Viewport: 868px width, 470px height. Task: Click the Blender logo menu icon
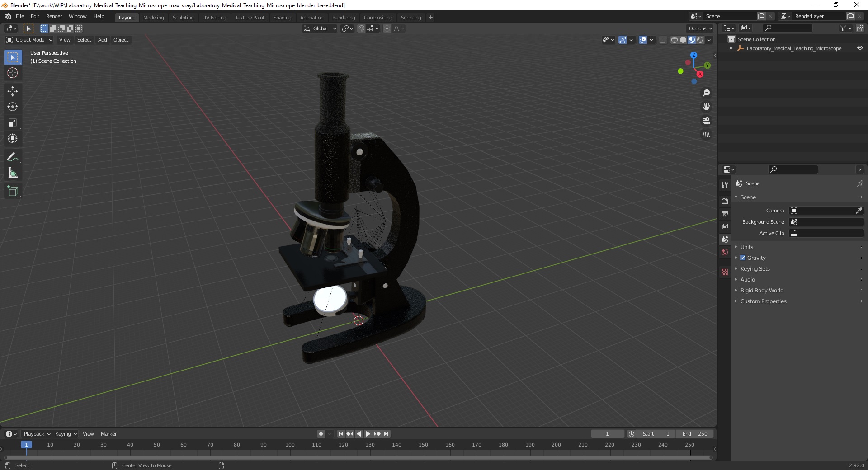click(8, 16)
